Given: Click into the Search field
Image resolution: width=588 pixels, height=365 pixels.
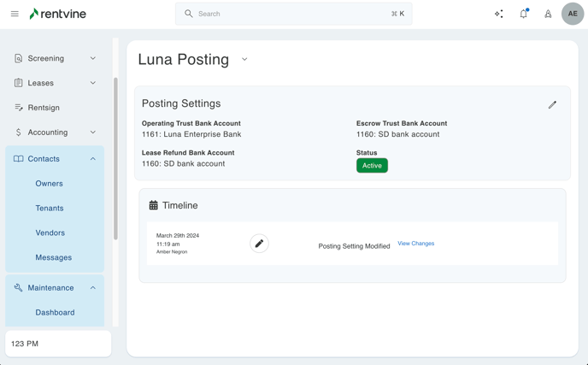Looking at the screenshot, I should (x=293, y=14).
